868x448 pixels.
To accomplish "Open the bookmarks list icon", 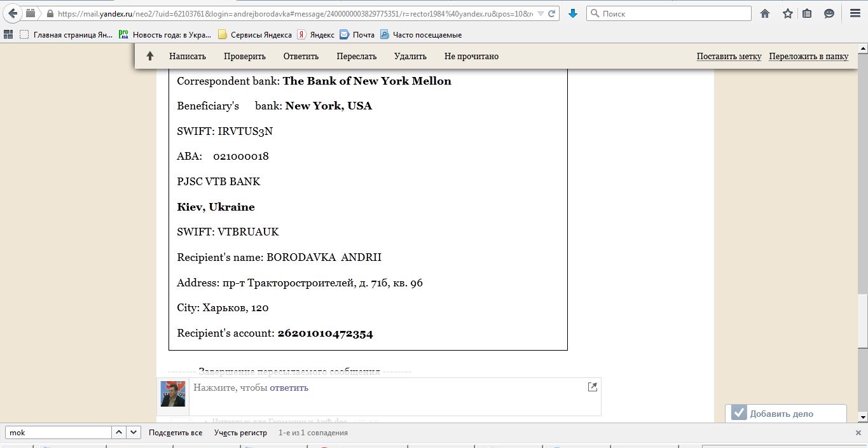I will pos(807,13).
